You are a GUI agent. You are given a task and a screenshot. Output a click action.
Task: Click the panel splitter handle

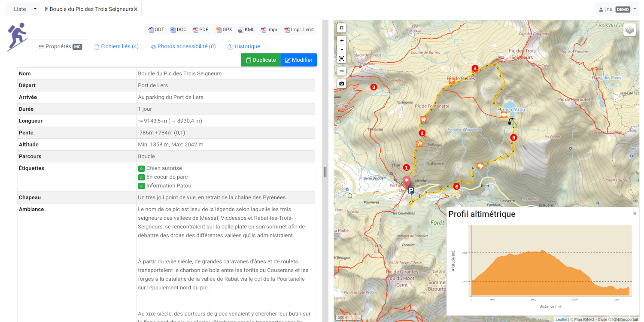[x=325, y=172]
